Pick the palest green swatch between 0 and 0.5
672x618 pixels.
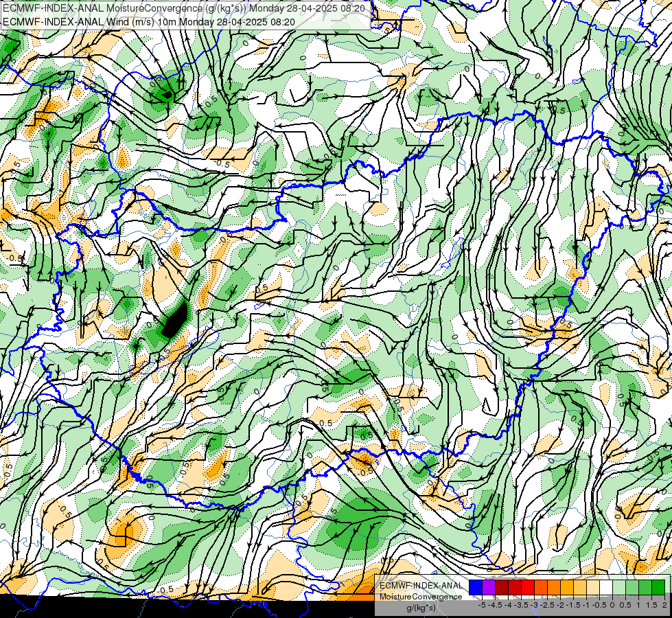(x=619, y=588)
